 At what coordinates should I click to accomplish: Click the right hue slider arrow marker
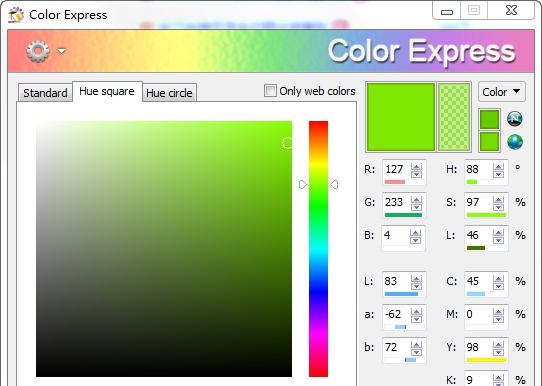point(334,185)
